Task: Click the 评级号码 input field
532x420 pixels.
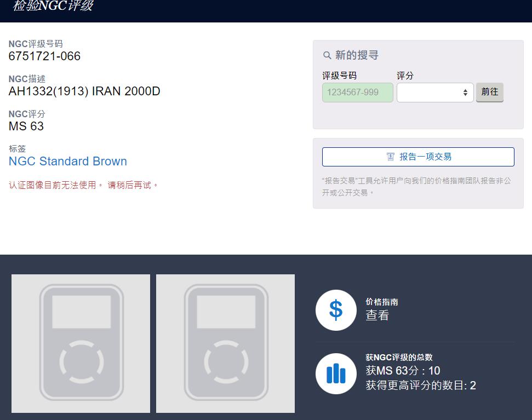Action: coord(358,92)
